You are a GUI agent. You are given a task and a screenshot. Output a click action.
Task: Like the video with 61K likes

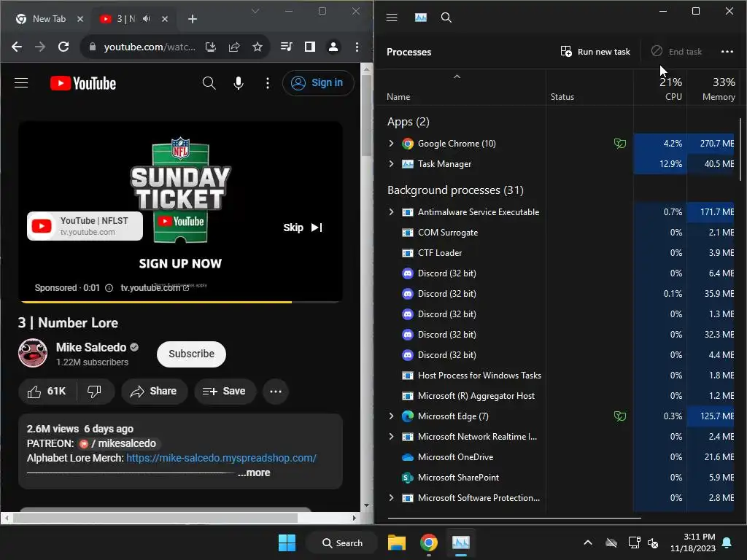[x=47, y=392]
